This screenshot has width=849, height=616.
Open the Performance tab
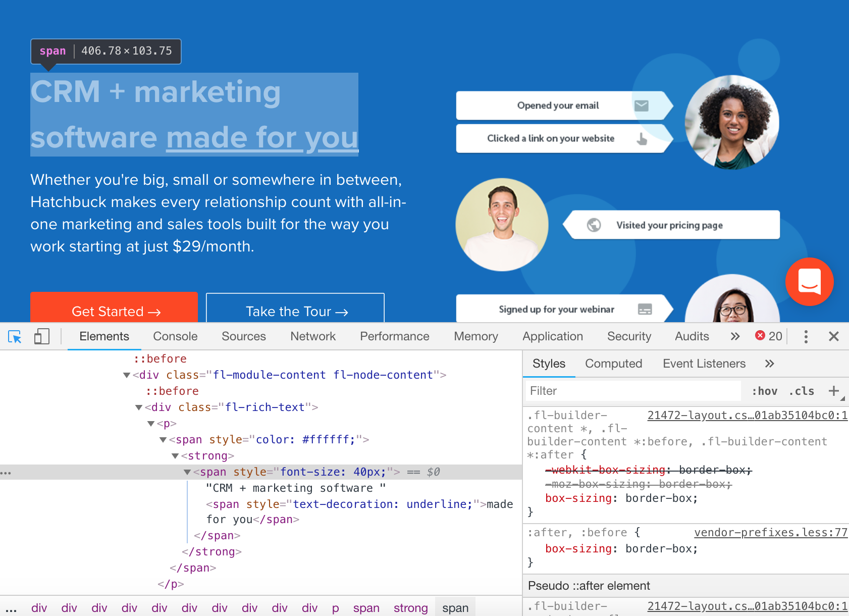click(395, 336)
